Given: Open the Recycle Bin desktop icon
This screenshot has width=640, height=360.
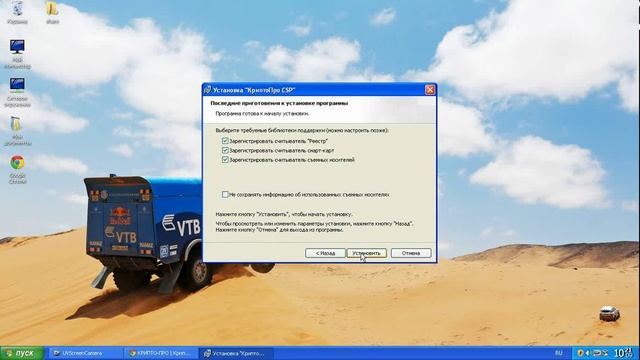Looking at the screenshot, I should point(17,12).
